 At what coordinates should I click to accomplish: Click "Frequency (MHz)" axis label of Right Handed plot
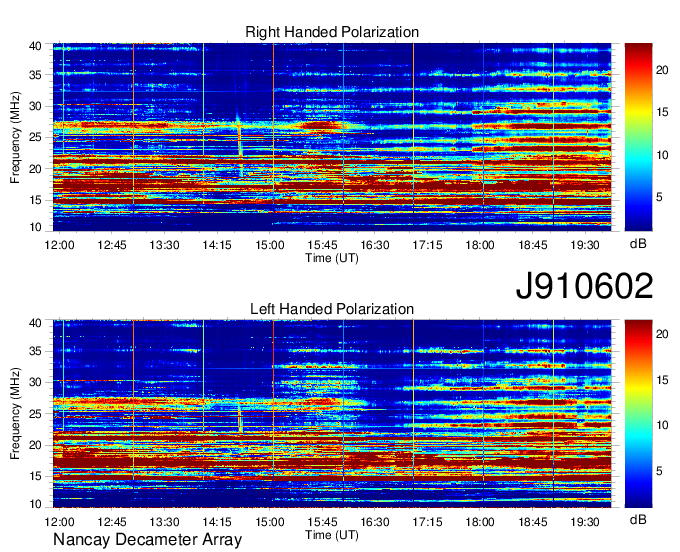coord(15,137)
